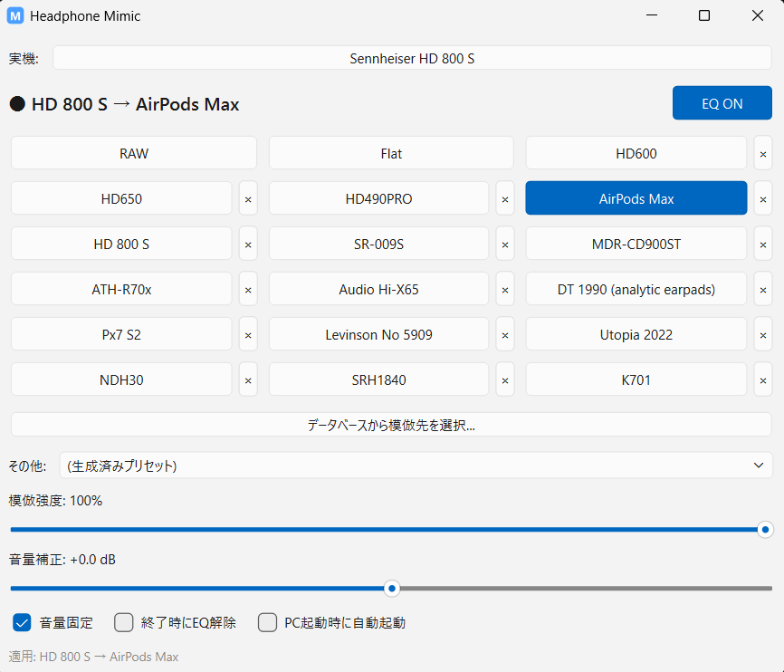The height and width of the screenshot is (672, 784).
Task: Remove the MDR-CD900ST preset ×
Action: tap(763, 244)
